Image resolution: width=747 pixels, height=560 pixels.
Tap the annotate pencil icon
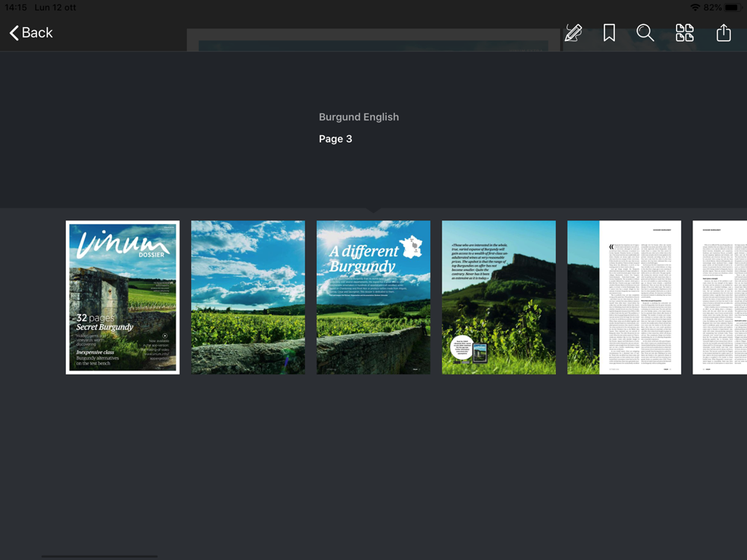[x=573, y=33]
